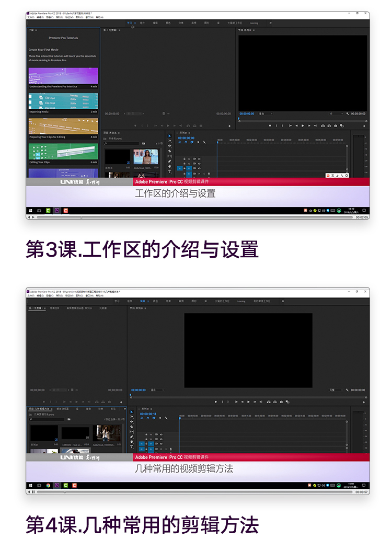Open 元数据 tab in lesson 4 source panel
The height and width of the screenshot is (551, 392).
pyautogui.click(x=103, y=308)
